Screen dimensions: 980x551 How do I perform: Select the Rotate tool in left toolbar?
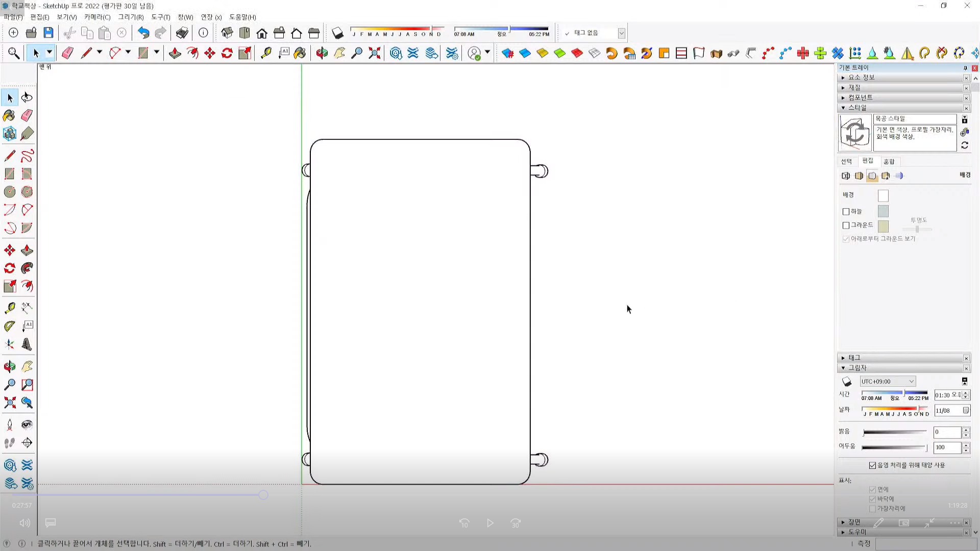tap(9, 268)
